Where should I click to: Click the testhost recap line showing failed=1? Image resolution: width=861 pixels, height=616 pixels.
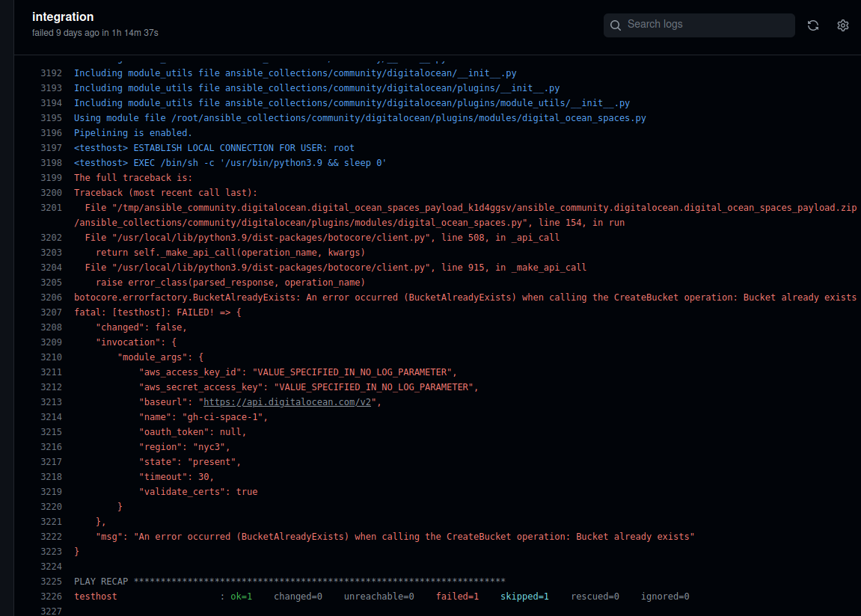457,596
